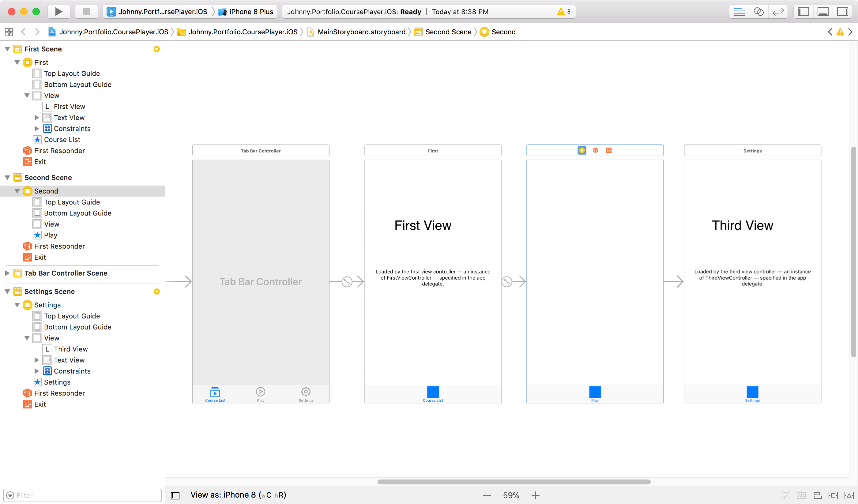Click the Second scene first responder dock icon
858x504 pixels.
click(x=596, y=150)
